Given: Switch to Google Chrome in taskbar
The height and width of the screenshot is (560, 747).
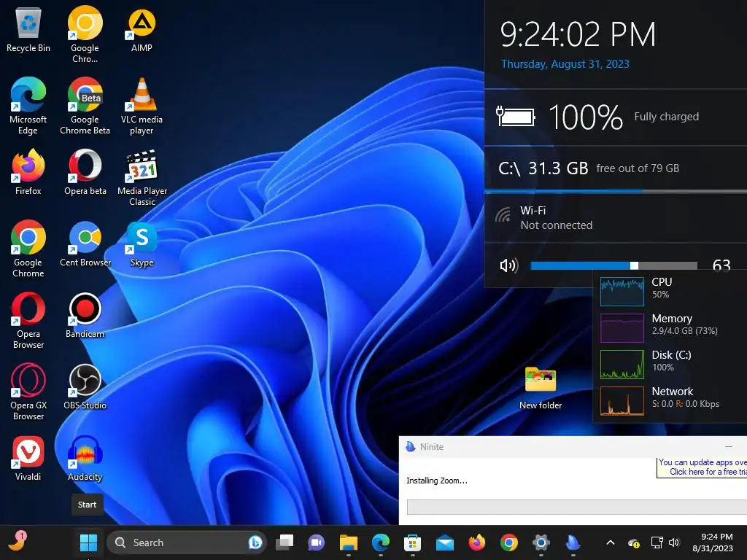Looking at the screenshot, I should pos(508,542).
